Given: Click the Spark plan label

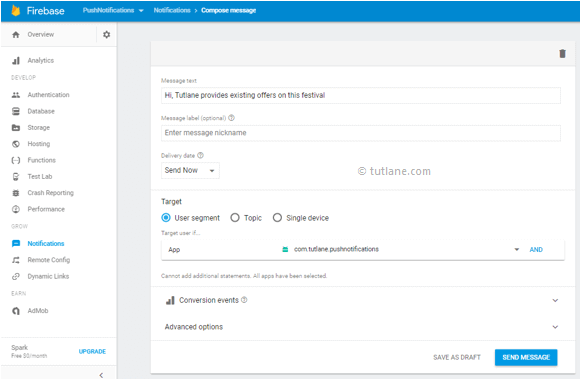Looking at the screenshot, I should coord(20,347).
